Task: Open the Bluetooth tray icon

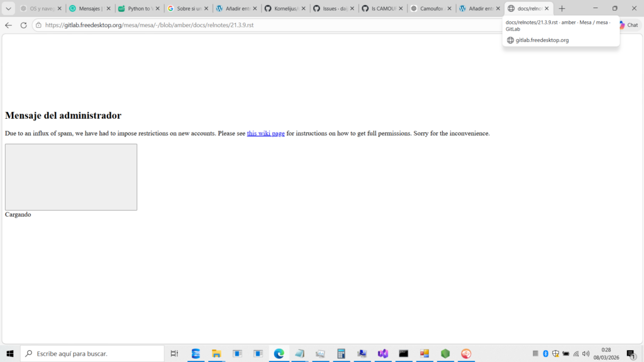Action: (x=546, y=354)
